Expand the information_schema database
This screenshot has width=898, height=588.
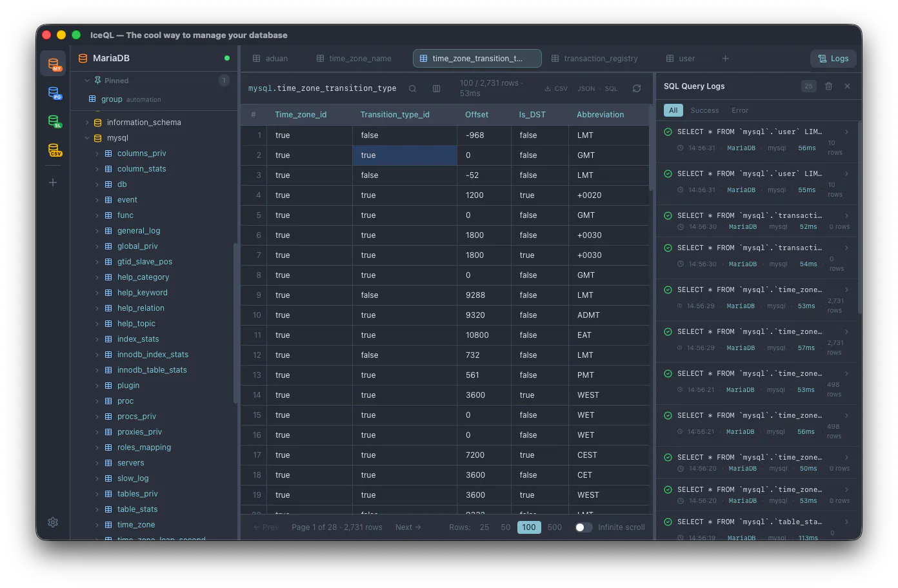(87, 122)
